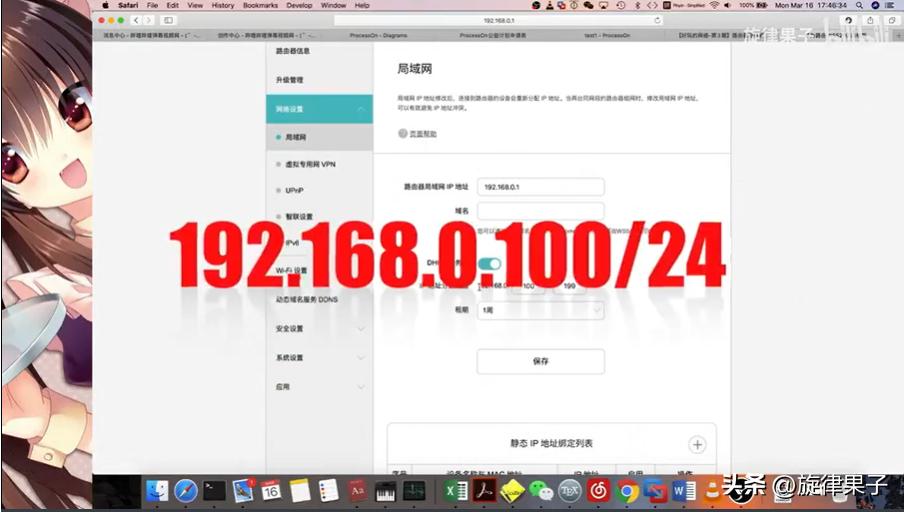Open new tab with plus button
The height and width of the screenshot is (512, 904).
click(898, 35)
